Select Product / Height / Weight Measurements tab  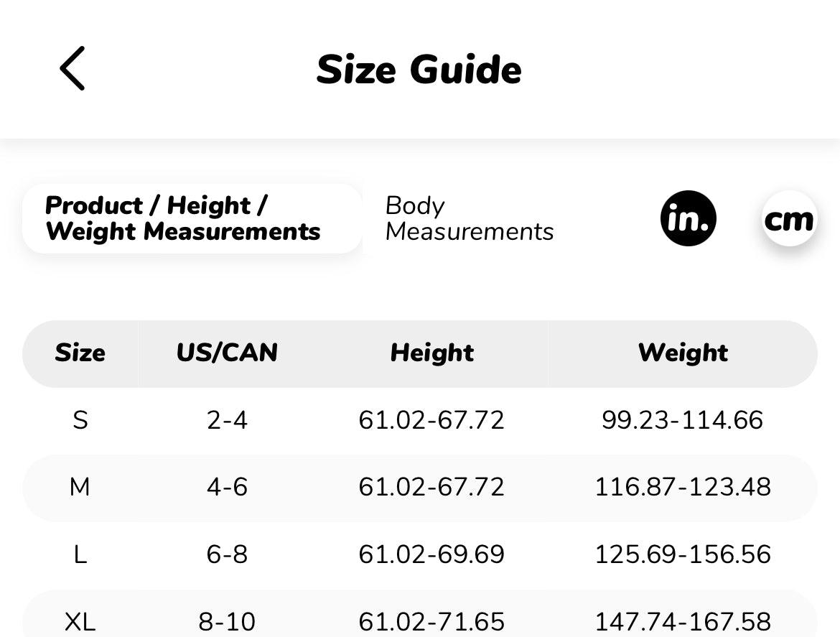192,218
